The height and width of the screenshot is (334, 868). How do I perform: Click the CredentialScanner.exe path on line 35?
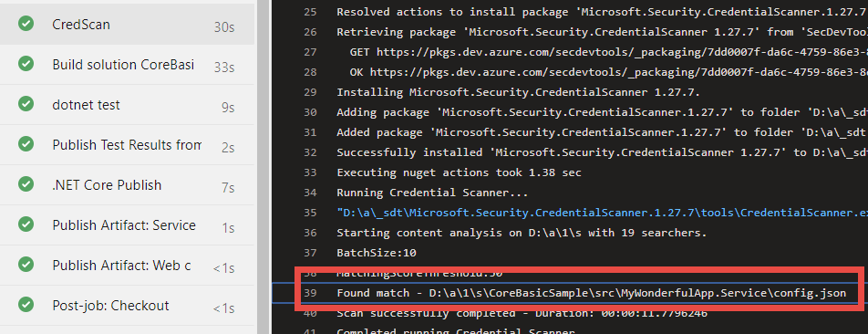602,213
